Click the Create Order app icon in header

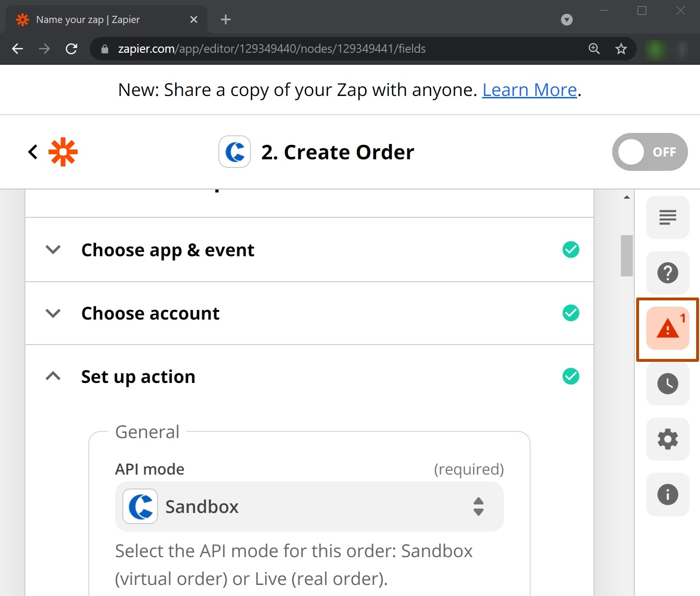pyautogui.click(x=235, y=152)
